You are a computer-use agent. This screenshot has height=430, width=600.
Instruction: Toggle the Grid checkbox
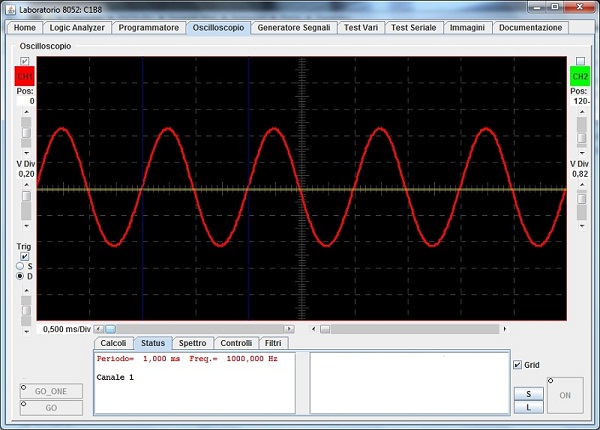[517, 365]
